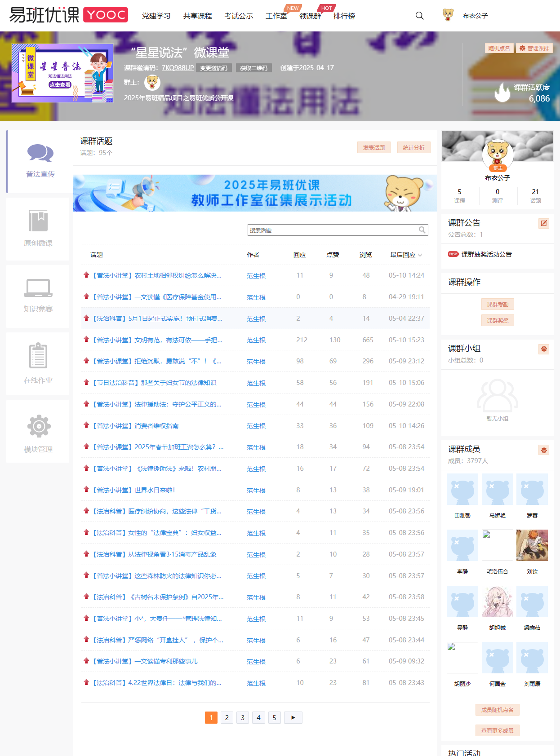Screen dimensions: 560x756
Task: Click the next page arrow button
Action: click(293, 717)
